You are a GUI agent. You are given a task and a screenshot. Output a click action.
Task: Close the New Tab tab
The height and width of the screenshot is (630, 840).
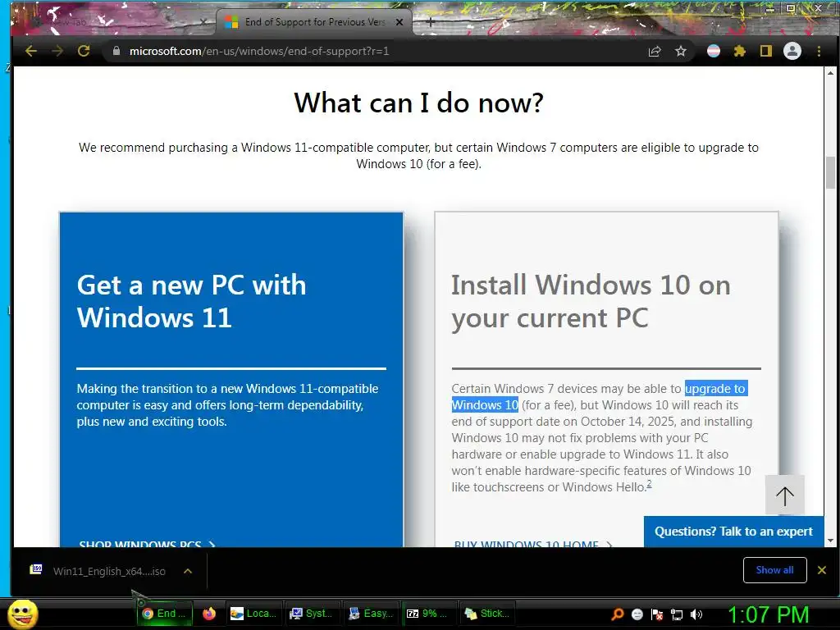[x=203, y=22]
